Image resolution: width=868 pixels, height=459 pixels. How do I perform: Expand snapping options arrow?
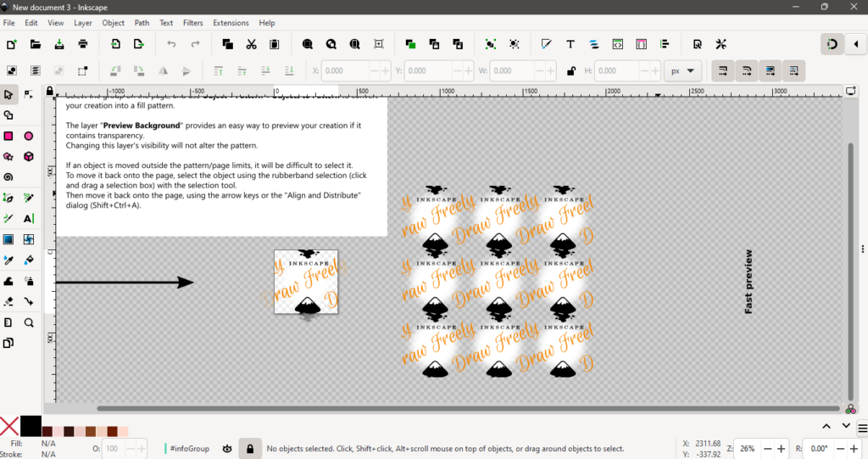coord(856,44)
